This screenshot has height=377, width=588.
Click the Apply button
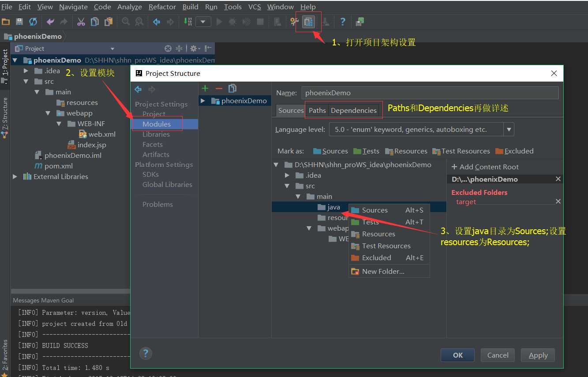(538, 355)
